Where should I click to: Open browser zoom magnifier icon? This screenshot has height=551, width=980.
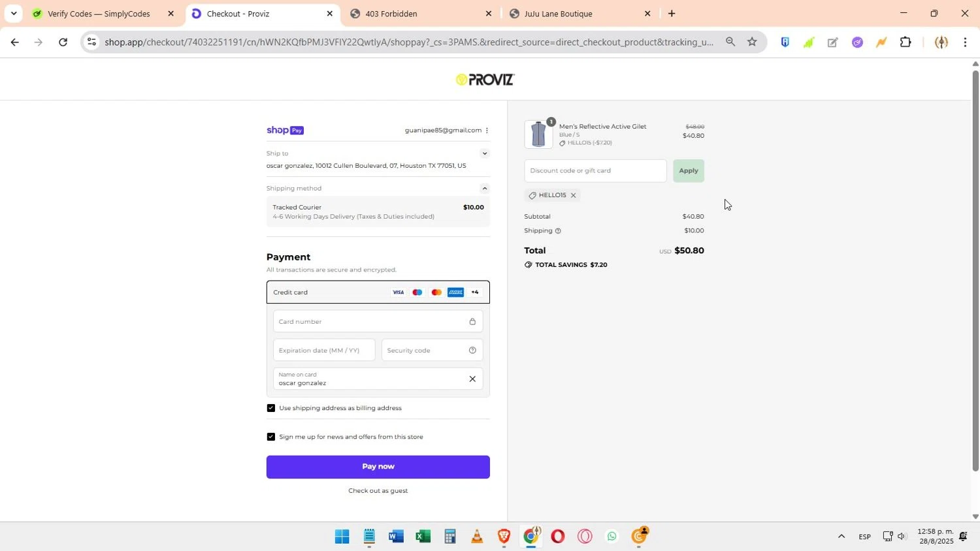pos(730,42)
